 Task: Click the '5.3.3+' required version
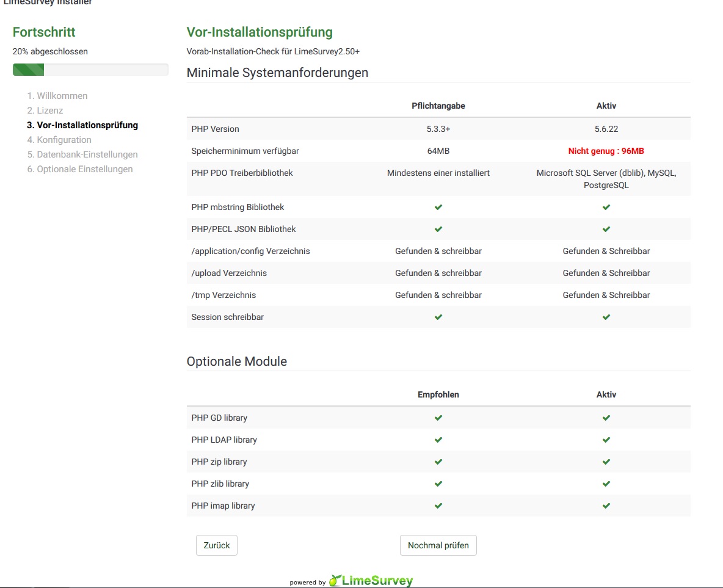438,129
